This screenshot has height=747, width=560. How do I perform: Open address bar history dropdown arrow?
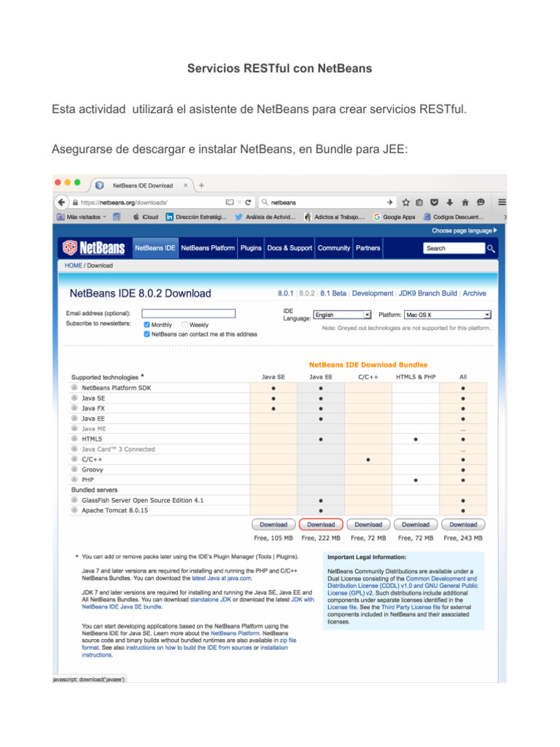[239, 203]
